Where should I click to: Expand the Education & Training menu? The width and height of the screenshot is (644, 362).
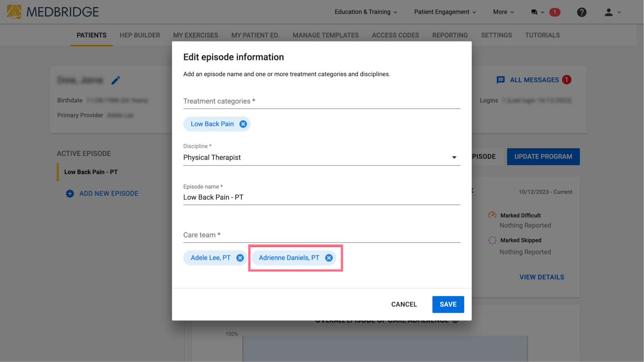point(366,12)
